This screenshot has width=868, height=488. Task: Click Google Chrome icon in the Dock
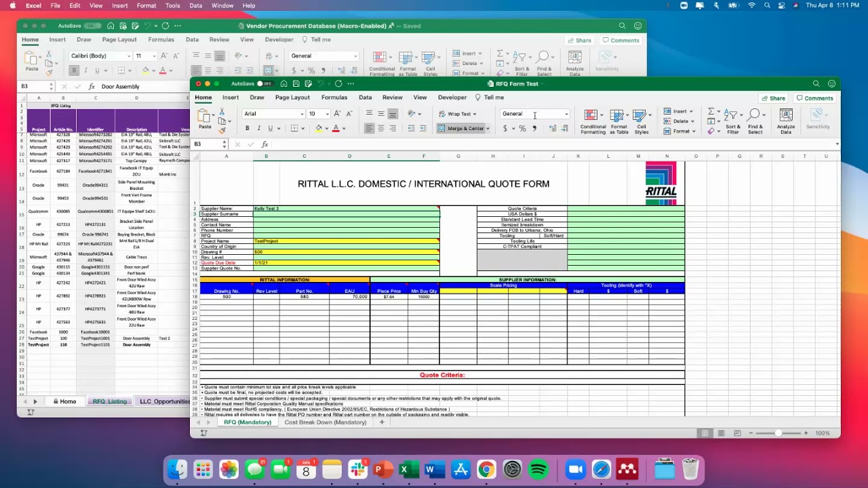(486, 469)
